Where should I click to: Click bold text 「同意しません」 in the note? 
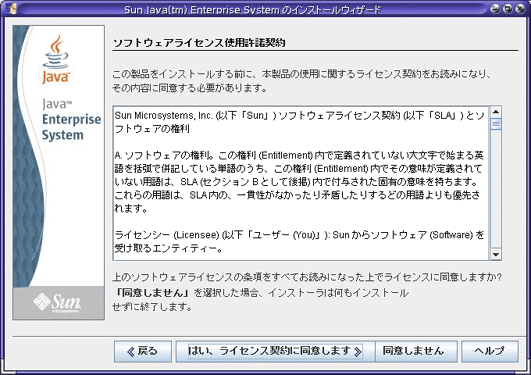coord(152,293)
